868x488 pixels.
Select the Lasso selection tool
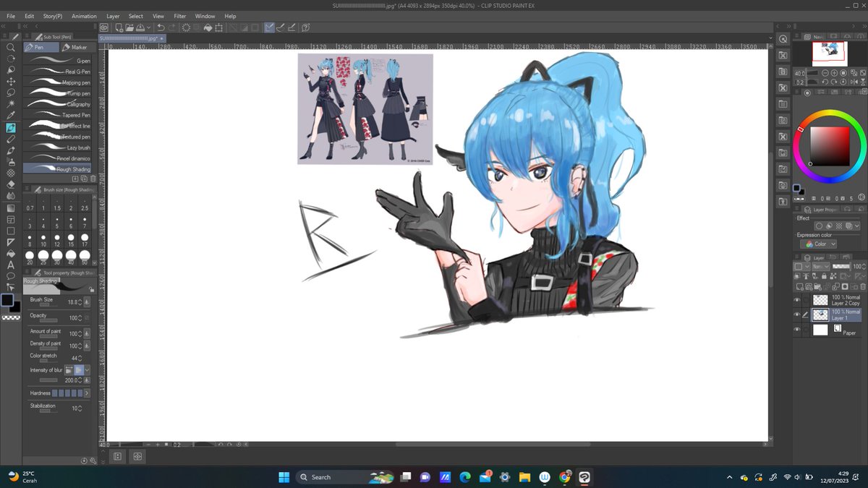(11, 93)
